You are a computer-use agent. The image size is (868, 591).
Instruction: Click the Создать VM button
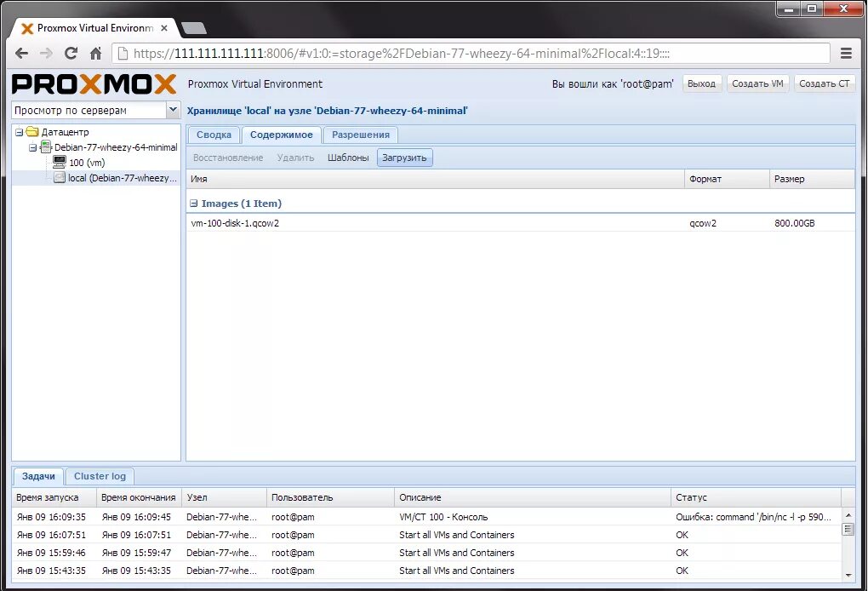point(757,83)
